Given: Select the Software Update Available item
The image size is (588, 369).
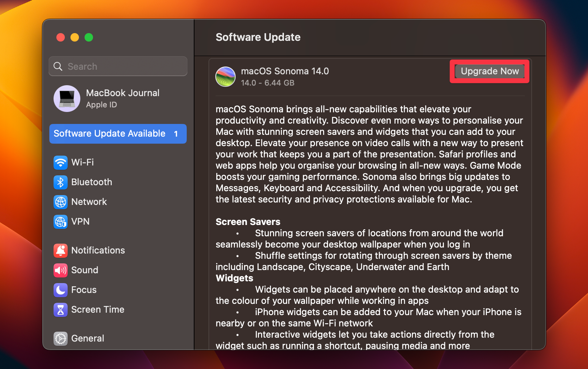Looking at the screenshot, I should pyautogui.click(x=109, y=133).
